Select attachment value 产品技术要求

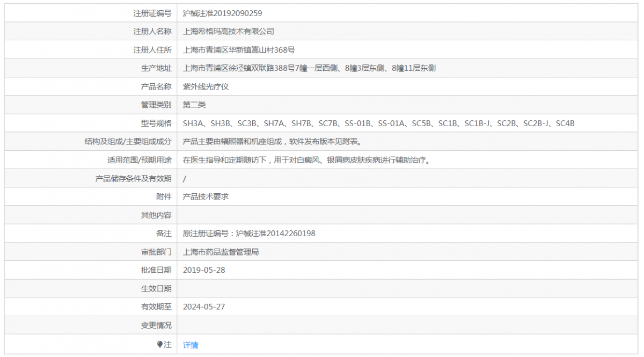206,196
